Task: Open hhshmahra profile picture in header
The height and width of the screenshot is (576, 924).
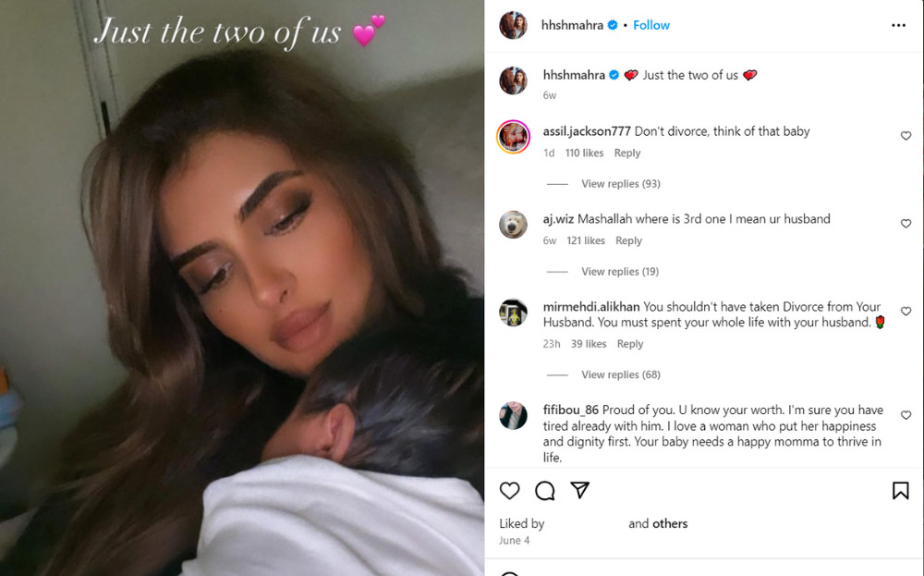Action: pyautogui.click(x=513, y=25)
